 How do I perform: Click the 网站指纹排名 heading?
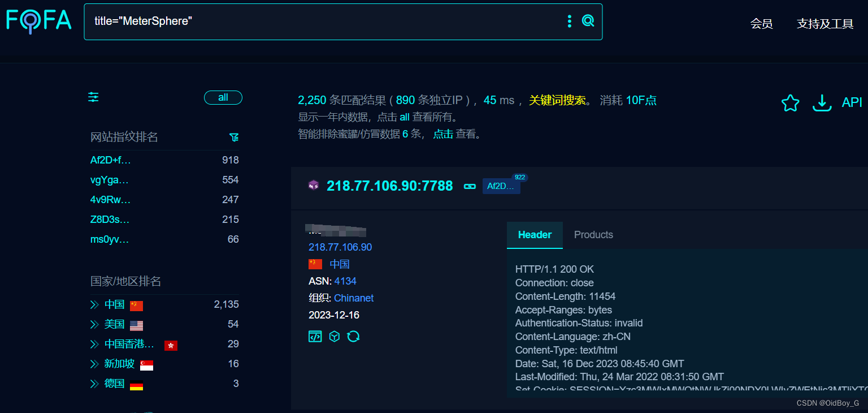124,137
